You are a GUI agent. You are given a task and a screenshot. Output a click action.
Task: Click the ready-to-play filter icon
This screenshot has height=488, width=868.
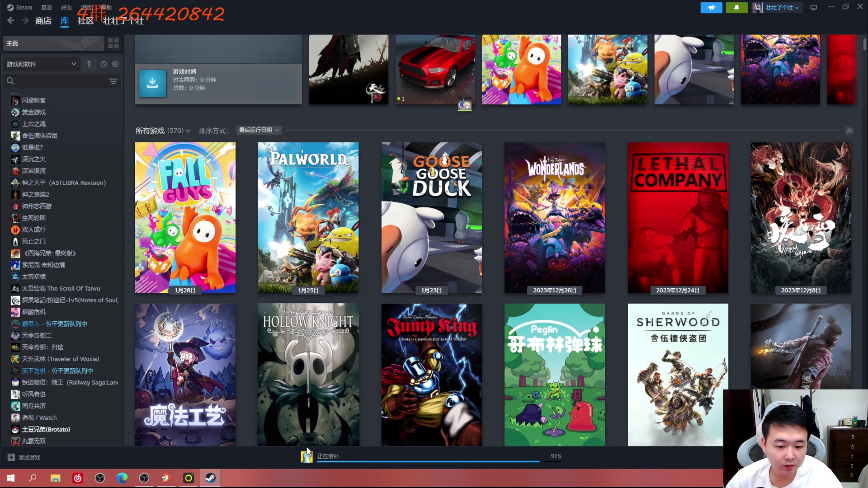[115, 64]
